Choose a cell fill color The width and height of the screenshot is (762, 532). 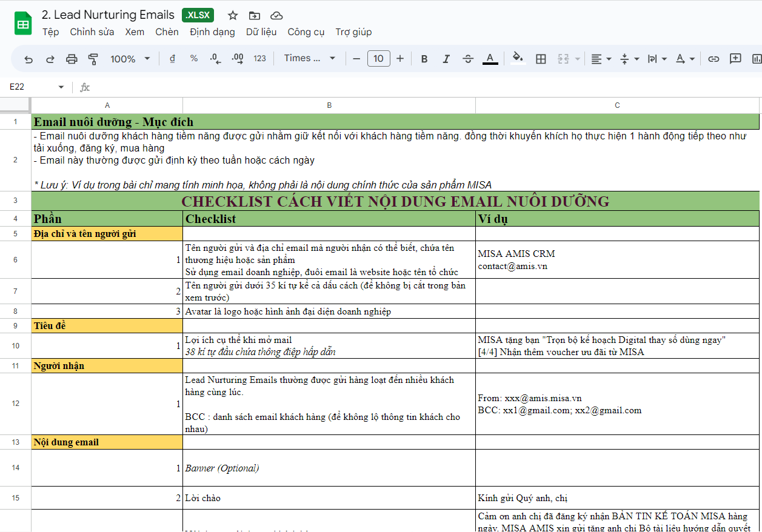517,59
